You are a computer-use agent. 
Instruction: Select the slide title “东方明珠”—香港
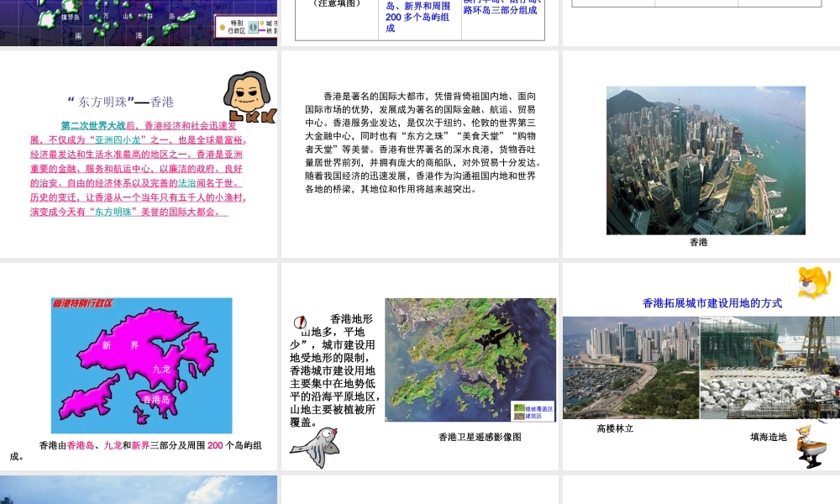121,102
